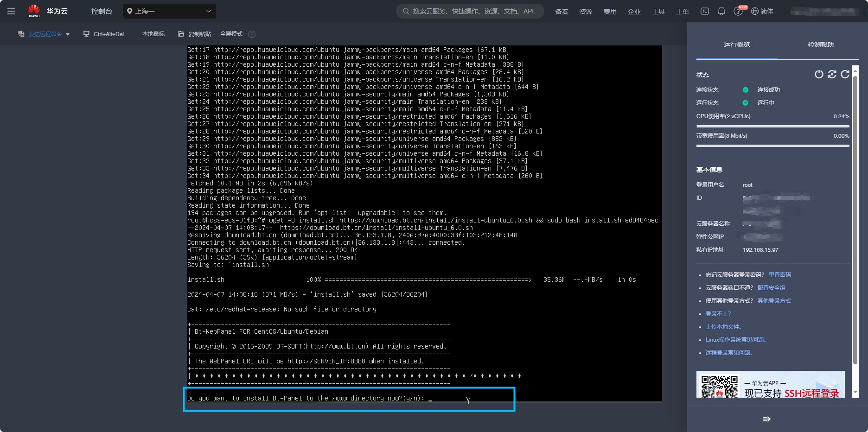Click the 远程登录常见问题 link
Screen dimensions: 868x432
pyautogui.click(x=730, y=353)
